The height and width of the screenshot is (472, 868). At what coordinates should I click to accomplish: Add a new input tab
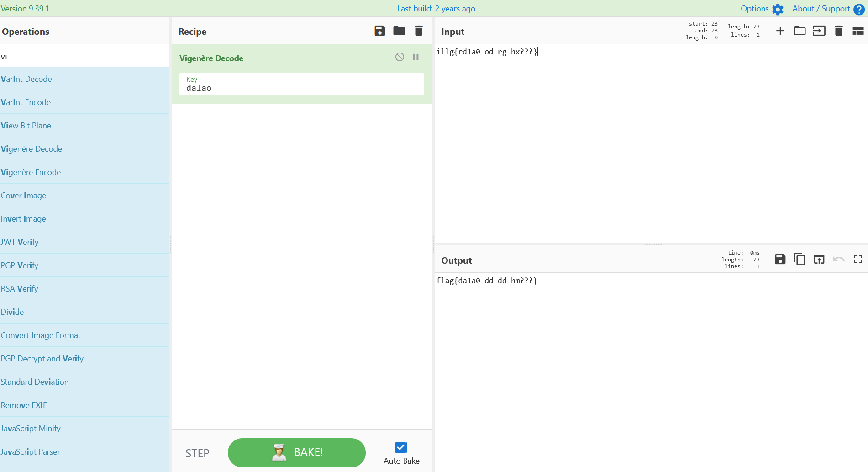tap(780, 31)
